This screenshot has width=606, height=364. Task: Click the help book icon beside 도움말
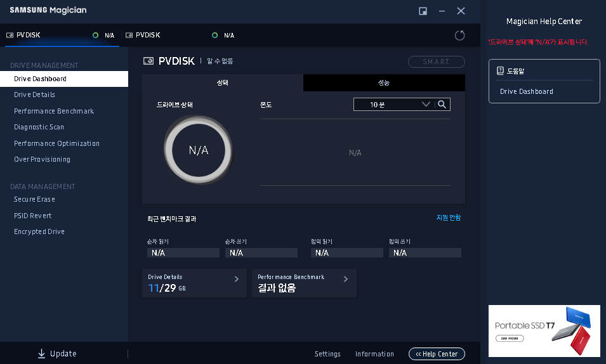click(500, 71)
